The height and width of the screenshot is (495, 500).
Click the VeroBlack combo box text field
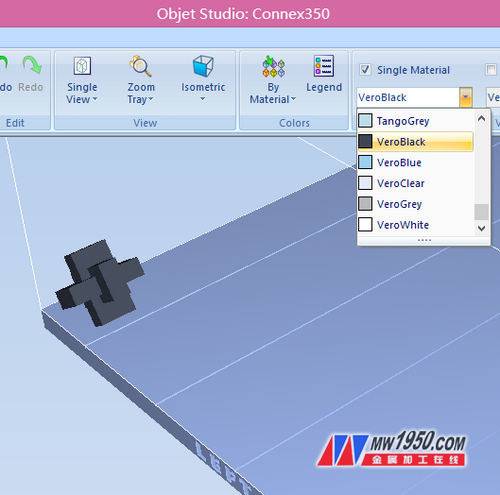[x=408, y=97]
